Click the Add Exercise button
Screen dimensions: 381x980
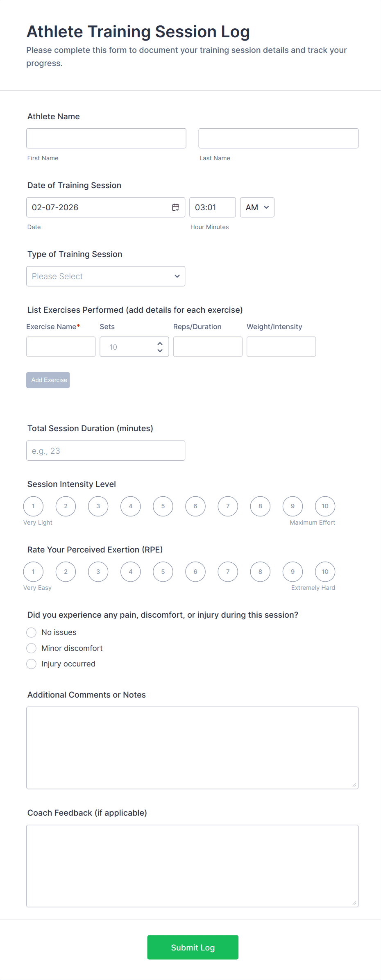point(48,380)
